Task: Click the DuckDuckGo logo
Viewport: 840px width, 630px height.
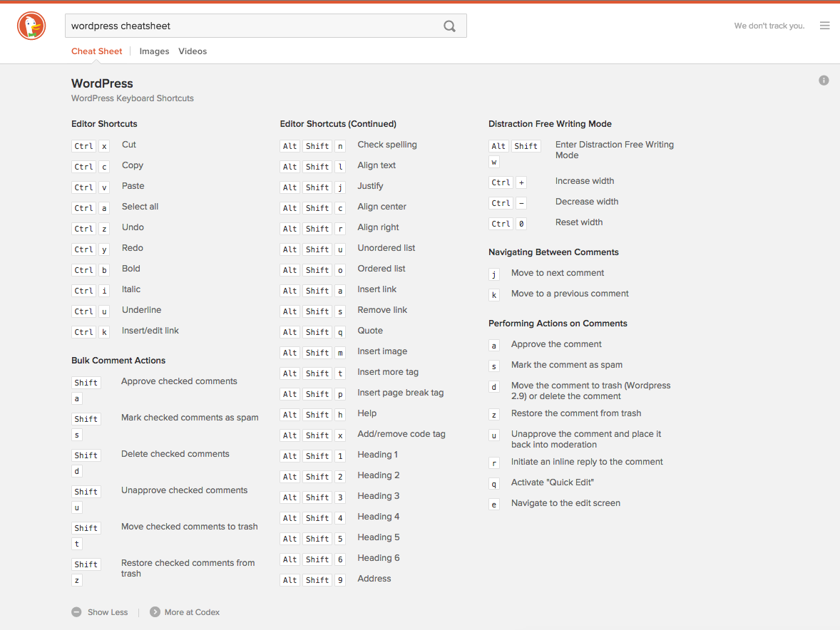Action: (31, 26)
